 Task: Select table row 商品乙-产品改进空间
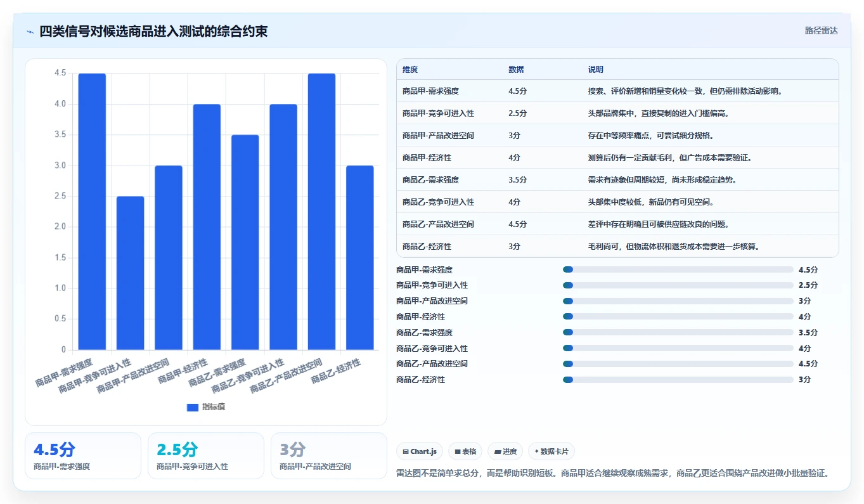[617, 224]
